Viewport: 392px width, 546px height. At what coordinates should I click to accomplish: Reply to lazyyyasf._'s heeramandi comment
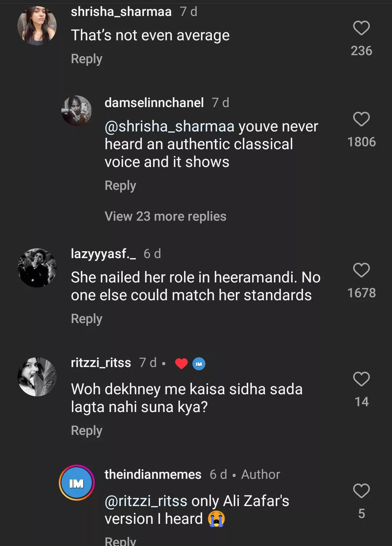[x=86, y=319]
